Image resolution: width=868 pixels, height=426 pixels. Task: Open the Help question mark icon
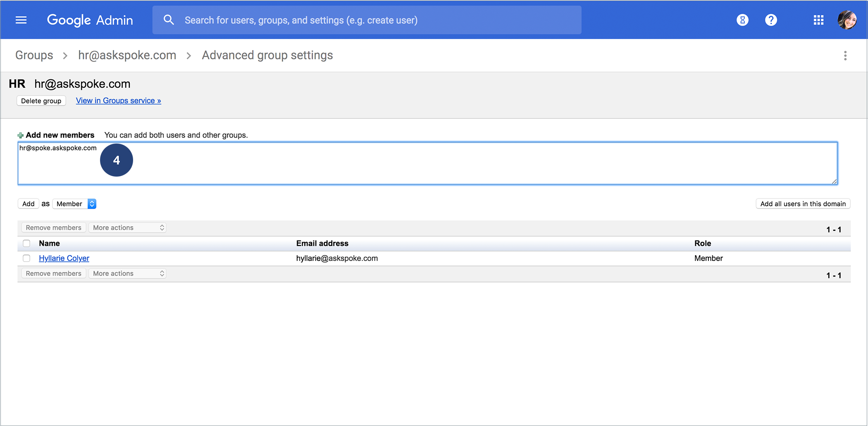pos(771,20)
